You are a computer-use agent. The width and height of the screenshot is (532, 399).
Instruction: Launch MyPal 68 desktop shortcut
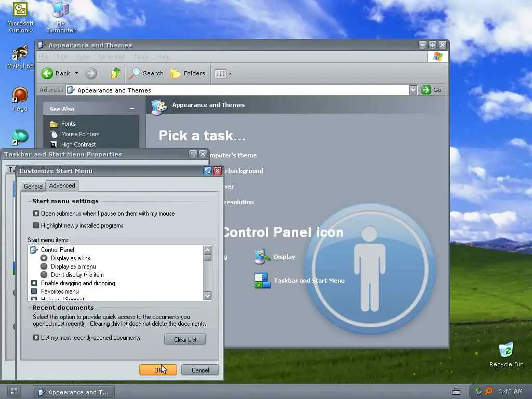tap(20, 57)
